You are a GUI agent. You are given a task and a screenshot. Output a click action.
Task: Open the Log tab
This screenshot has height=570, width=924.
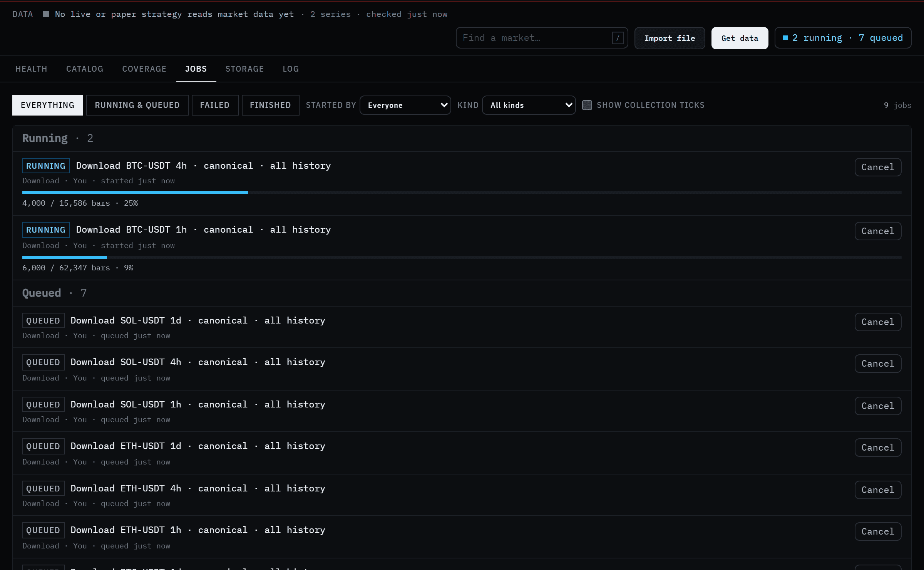[291, 69]
